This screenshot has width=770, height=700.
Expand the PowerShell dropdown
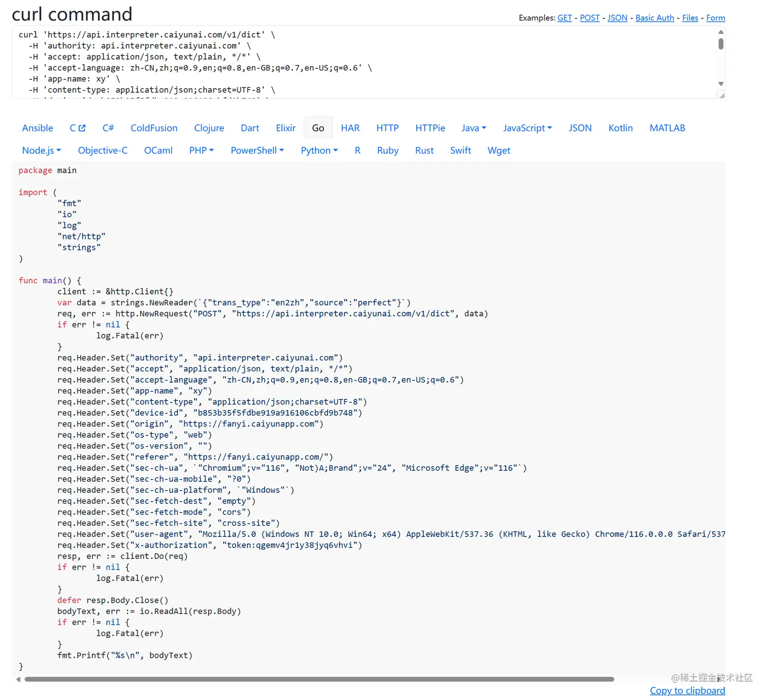[257, 150]
